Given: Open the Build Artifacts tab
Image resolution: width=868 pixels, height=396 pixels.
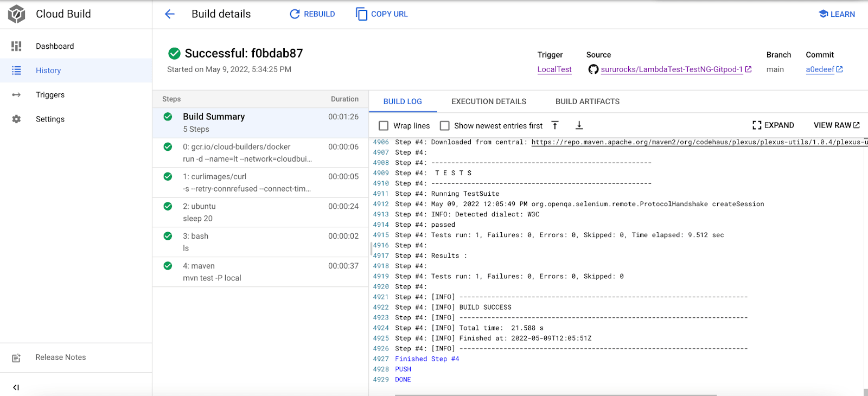Looking at the screenshot, I should (x=588, y=101).
